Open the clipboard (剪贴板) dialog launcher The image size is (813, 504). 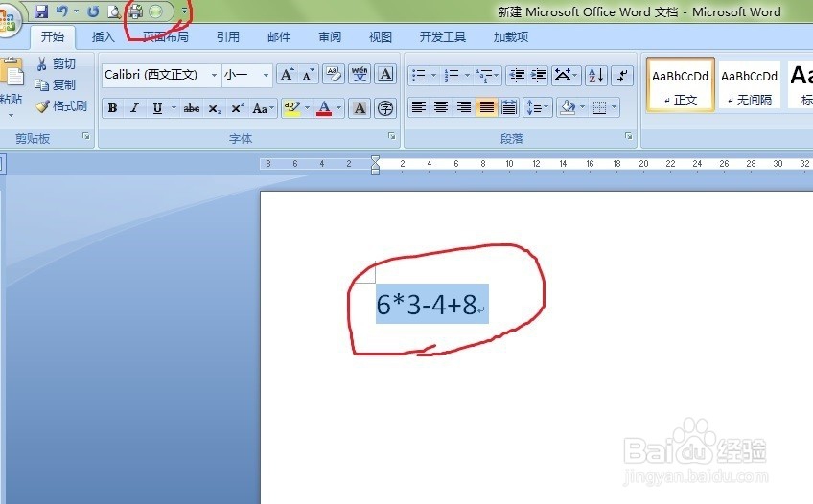tap(86, 136)
